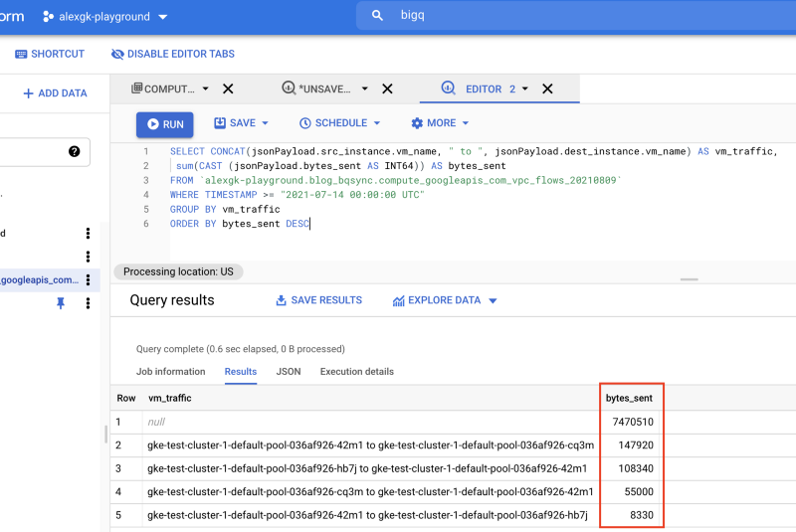Expand the MORE dropdown arrow
Screen dimensions: 796x532
[x=466, y=123]
